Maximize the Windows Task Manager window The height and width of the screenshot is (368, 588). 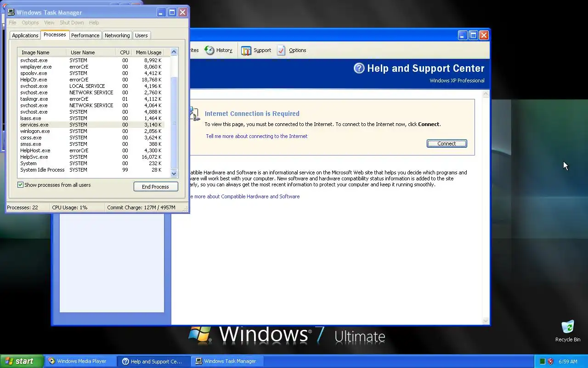[x=172, y=12]
